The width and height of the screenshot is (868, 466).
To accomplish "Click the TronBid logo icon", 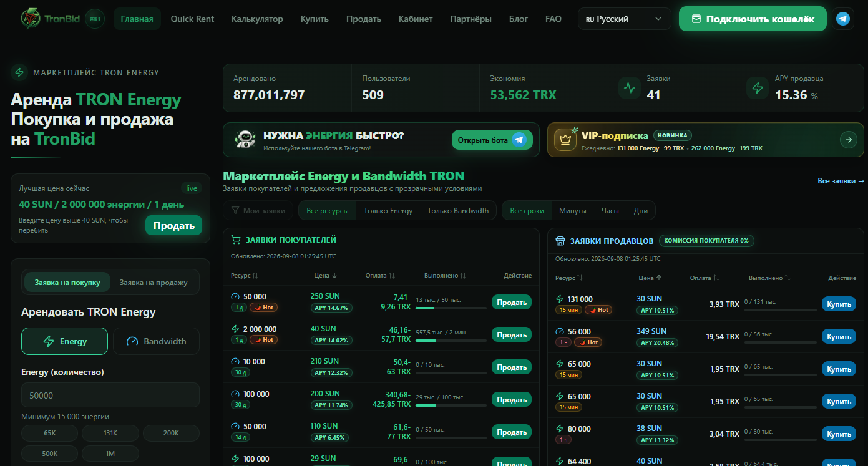I will 29,19.
